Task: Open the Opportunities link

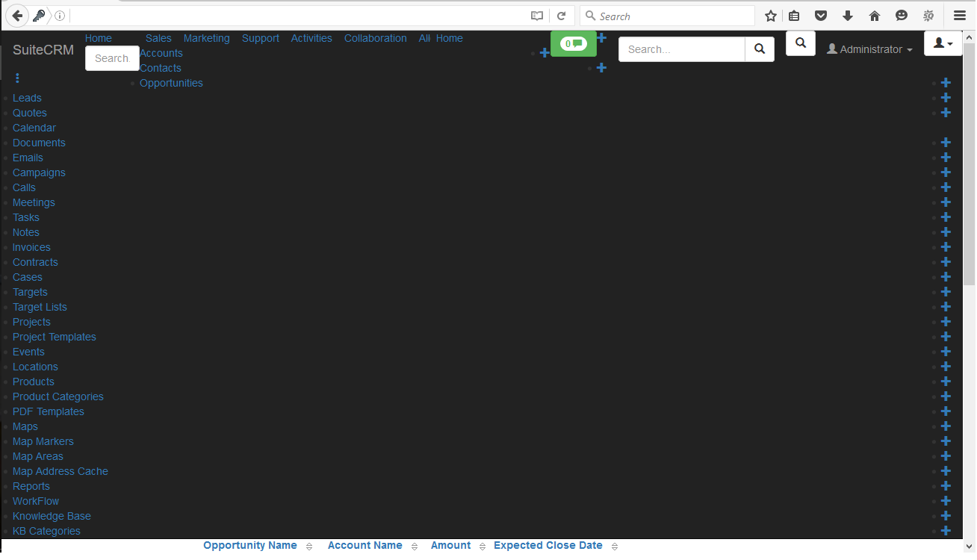Action: [x=171, y=83]
